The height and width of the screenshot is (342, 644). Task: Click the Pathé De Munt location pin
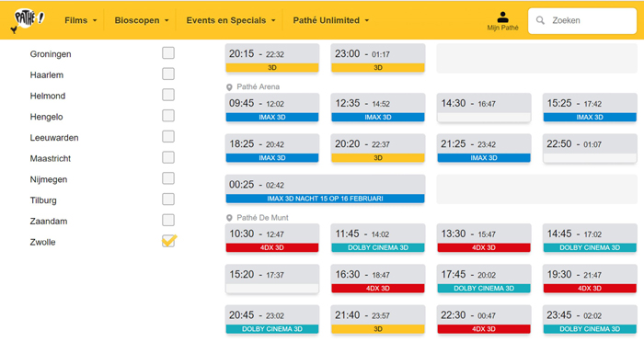coord(229,218)
